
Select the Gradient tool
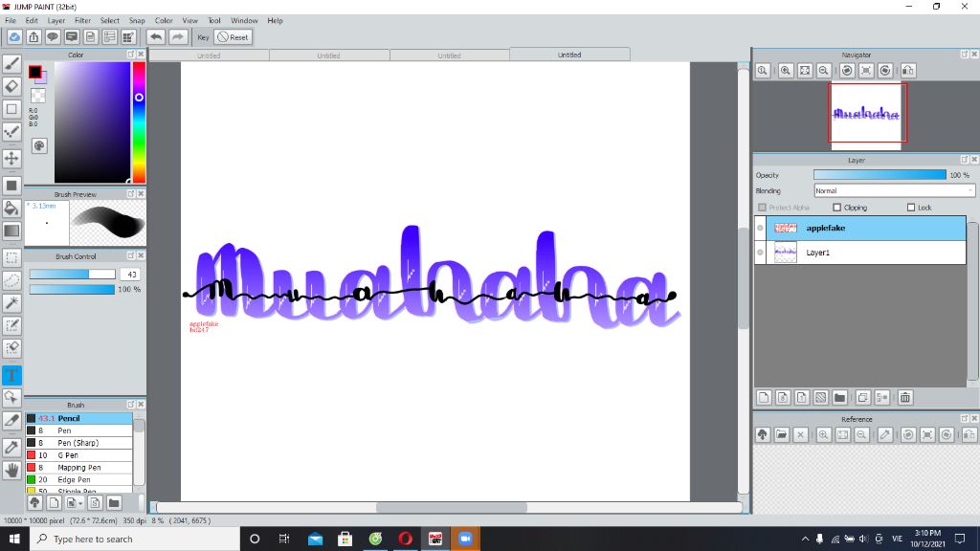click(x=11, y=231)
